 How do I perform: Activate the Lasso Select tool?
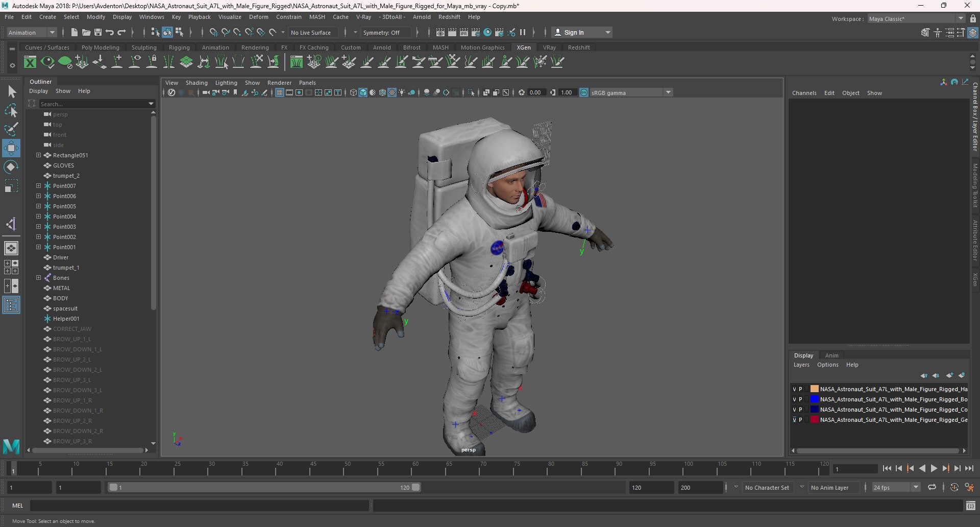click(x=11, y=110)
